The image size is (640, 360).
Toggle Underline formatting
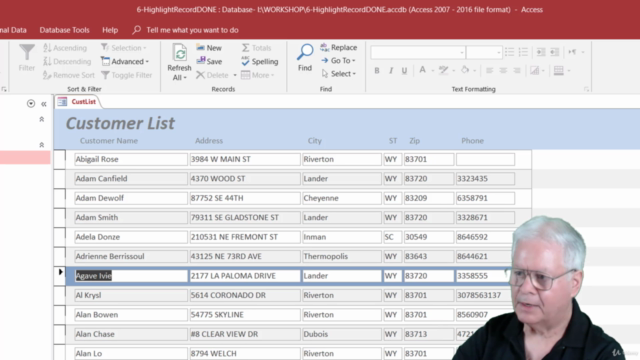pos(404,71)
